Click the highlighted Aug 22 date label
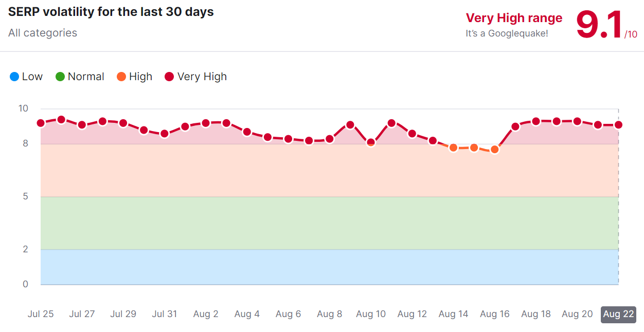 coord(618,314)
